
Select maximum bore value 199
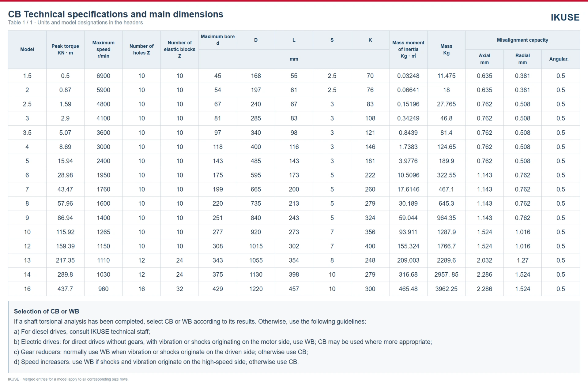[218, 189]
